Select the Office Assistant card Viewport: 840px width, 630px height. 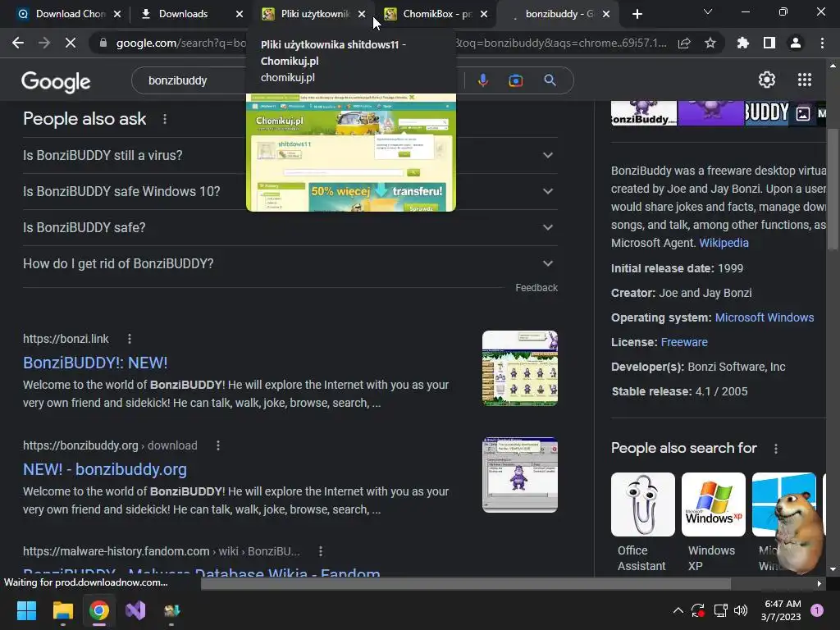click(642, 523)
